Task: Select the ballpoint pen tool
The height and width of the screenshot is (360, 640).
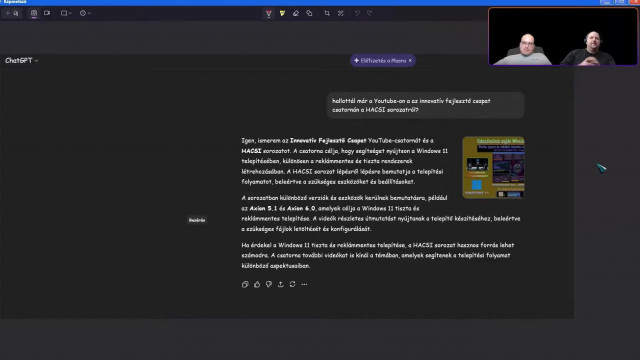Action: tap(269, 13)
